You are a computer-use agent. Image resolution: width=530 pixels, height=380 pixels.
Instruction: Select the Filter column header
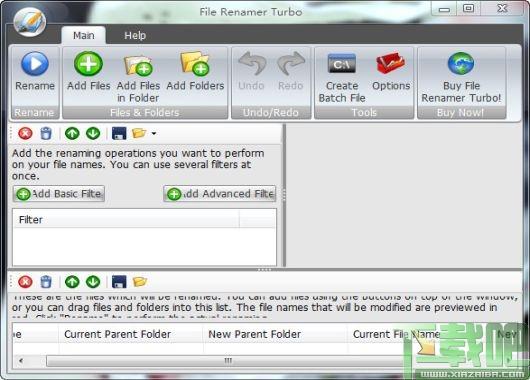[126, 220]
